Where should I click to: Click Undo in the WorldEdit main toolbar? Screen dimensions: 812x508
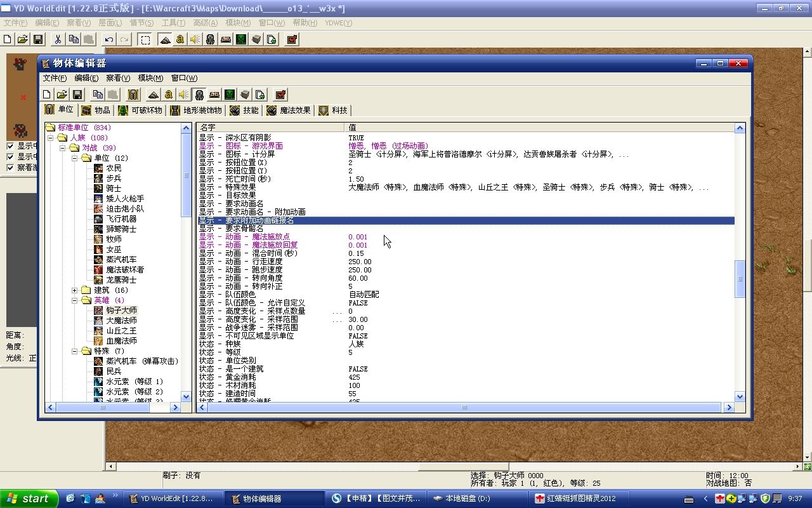point(109,39)
